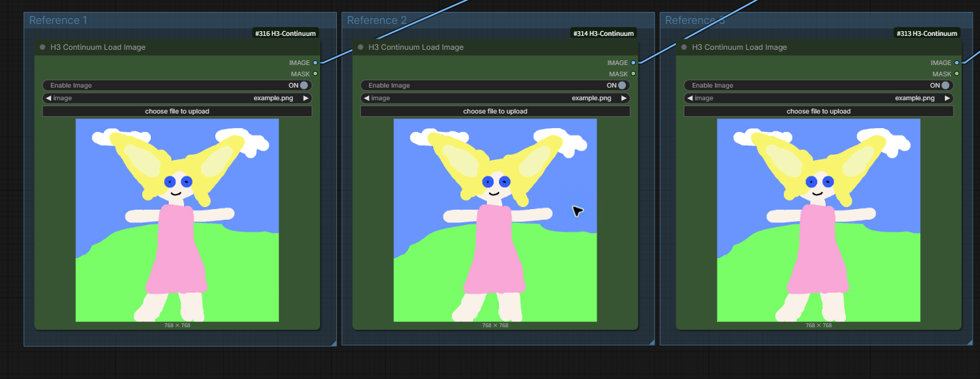This screenshot has height=379, width=980.
Task: Click H3 Continuum Load Image title in Reference 2
Action: click(416, 47)
